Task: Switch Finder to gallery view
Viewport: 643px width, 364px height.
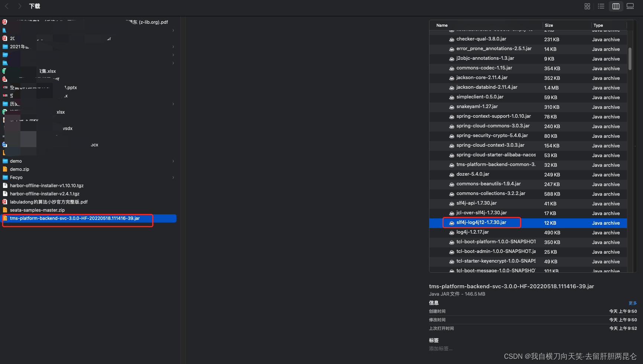Action: (630, 6)
